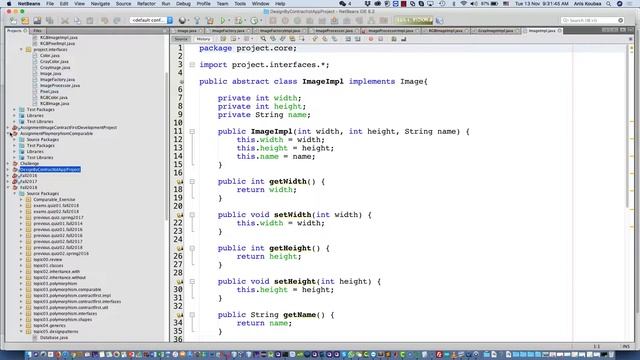
Task: Click the override glyph beside getName
Action: coord(180,315)
